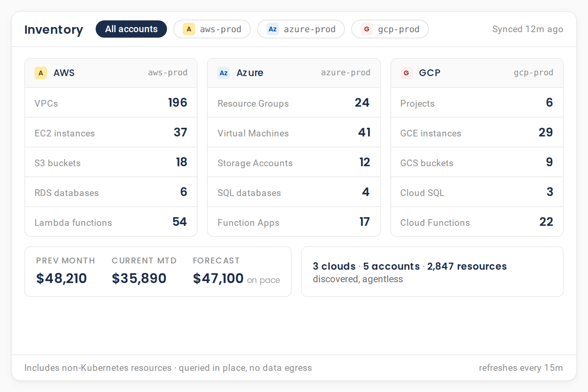Click the AWS badge in aws-prod pill
Viewport: 588px width, 392px height.
189,29
